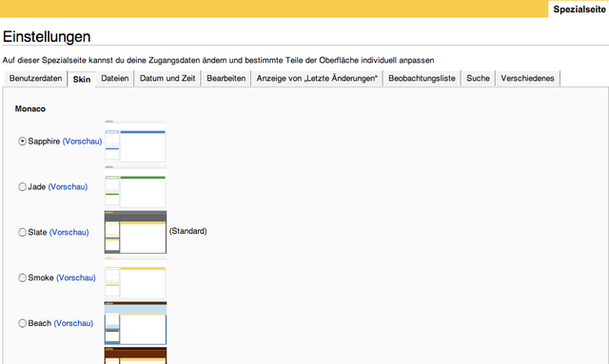Open Vorschau link for Smoke
Image resolution: width=609 pixels, height=364 pixels.
point(76,278)
